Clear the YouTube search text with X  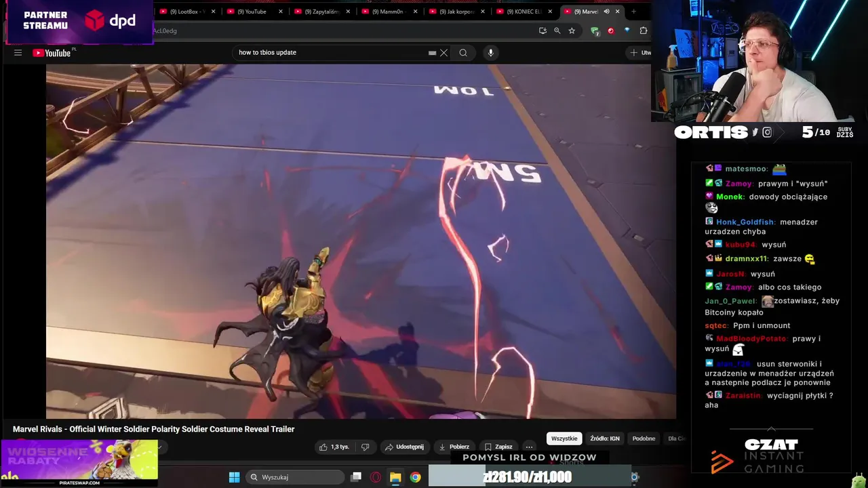[x=444, y=53]
